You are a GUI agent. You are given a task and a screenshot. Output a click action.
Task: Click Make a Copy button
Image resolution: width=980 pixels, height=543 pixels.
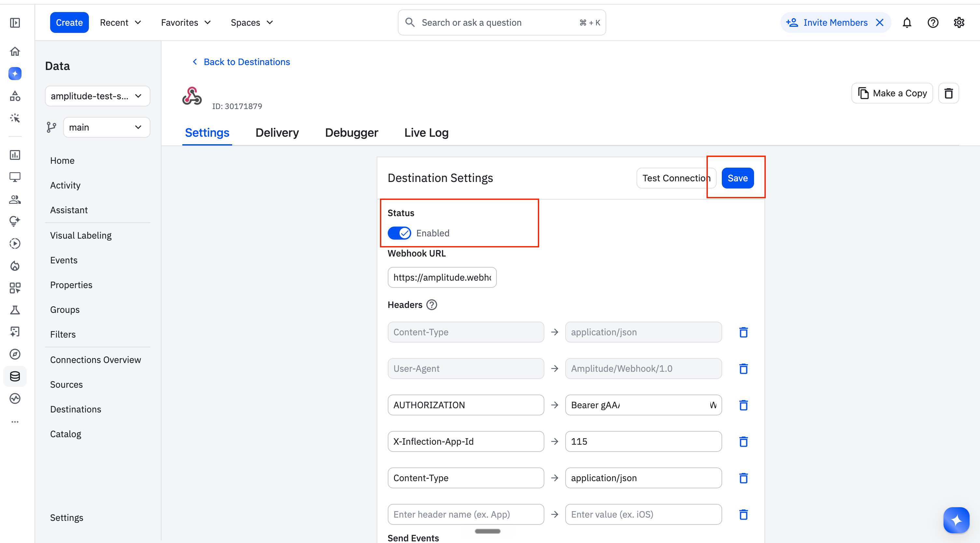click(892, 93)
